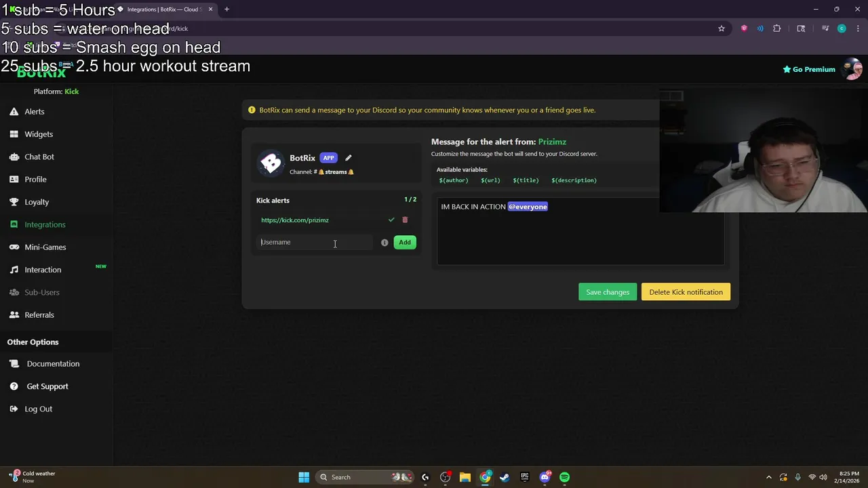Click the pink shield extension icon
The image size is (868, 488).
(744, 28)
